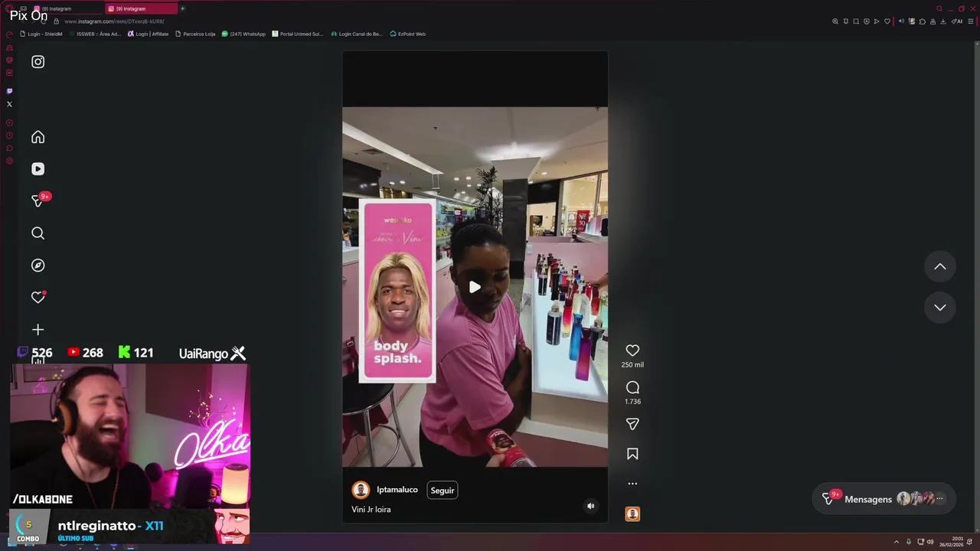The width and height of the screenshot is (980, 551).
Task: Go to the next reel with down arrow
Action: [x=940, y=307]
